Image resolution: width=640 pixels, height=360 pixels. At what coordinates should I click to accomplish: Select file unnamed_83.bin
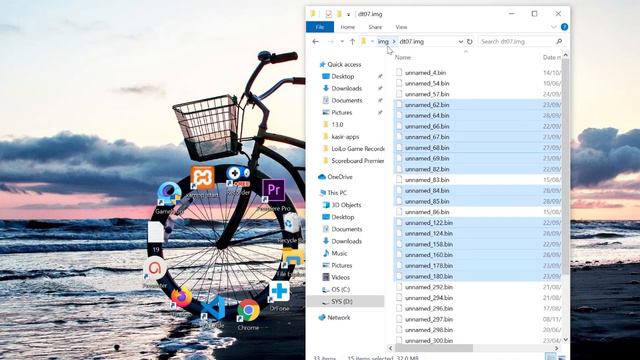(427, 180)
